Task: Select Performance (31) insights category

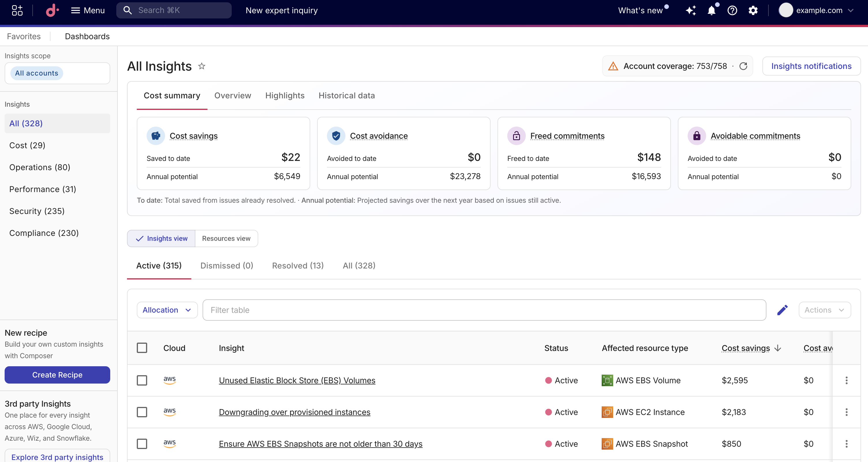Action: tap(57, 189)
